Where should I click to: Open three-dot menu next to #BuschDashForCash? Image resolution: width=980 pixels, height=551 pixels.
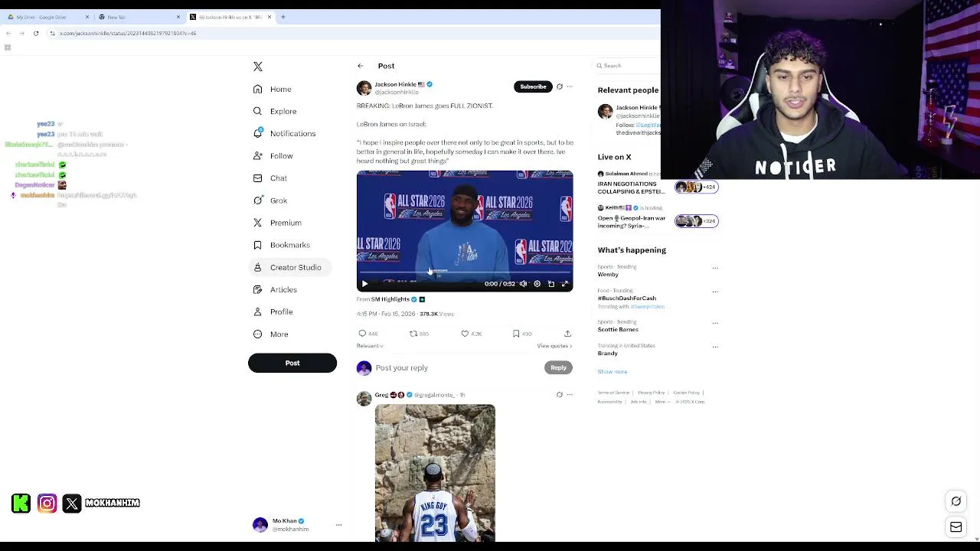pyautogui.click(x=715, y=292)
